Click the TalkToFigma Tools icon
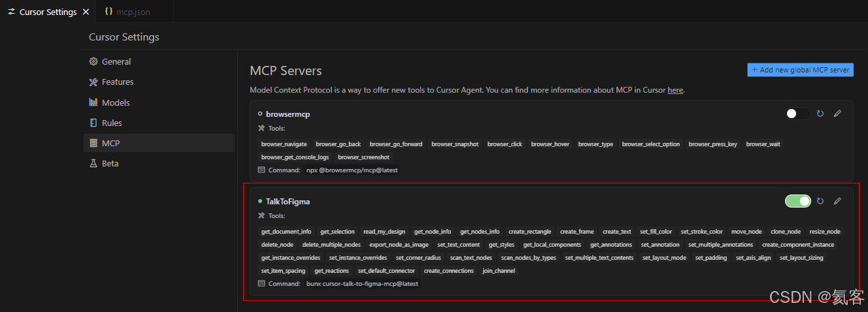 (x=261, y=215)
